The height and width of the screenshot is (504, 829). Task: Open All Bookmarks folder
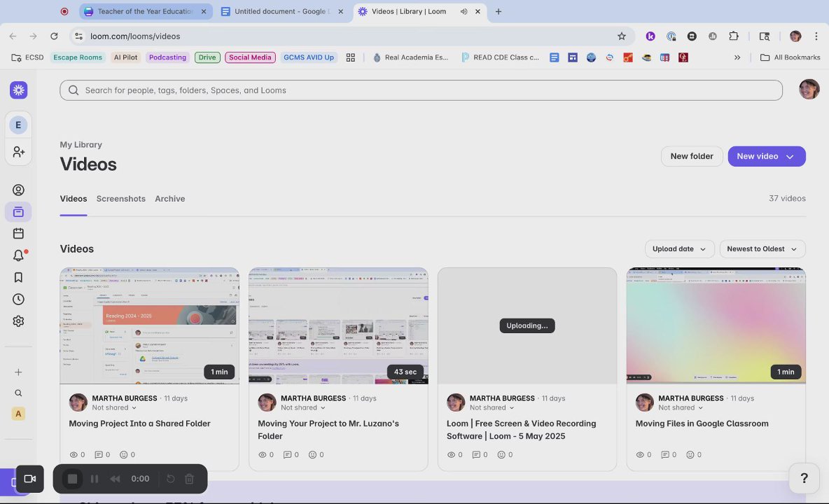pos(790,57)
